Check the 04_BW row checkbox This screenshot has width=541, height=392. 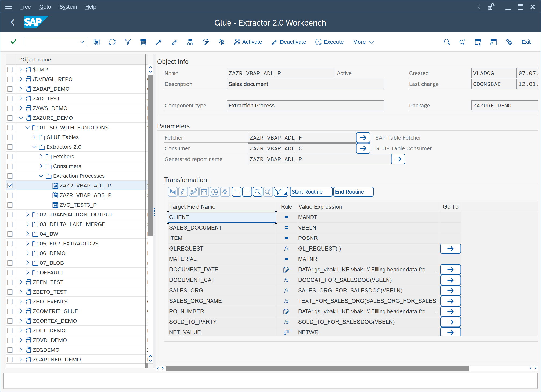[x=10, y=234]
